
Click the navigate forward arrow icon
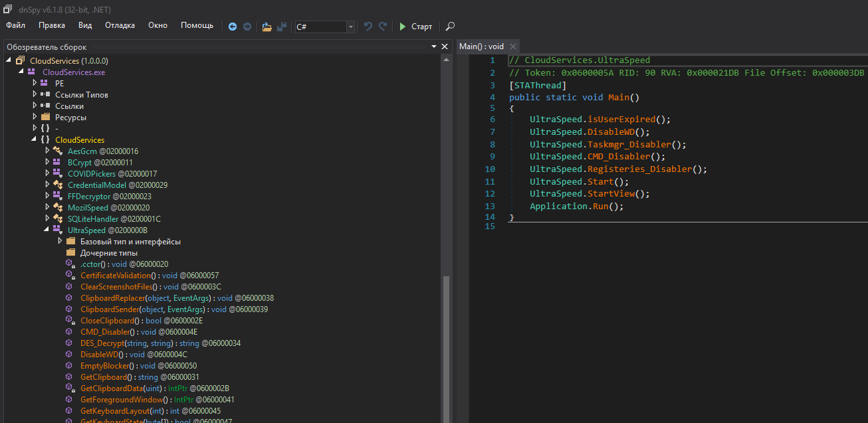coord(247,27)
